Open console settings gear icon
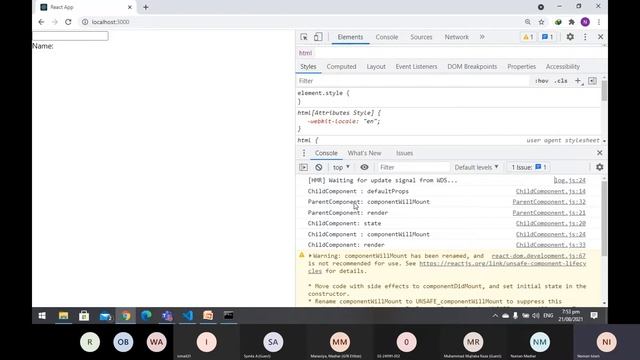 point(600,167)
